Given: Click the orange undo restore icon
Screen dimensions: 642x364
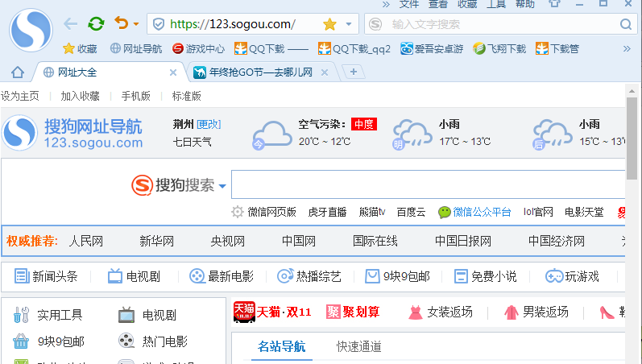Looking at the screenshot, I should click(122, 24).
